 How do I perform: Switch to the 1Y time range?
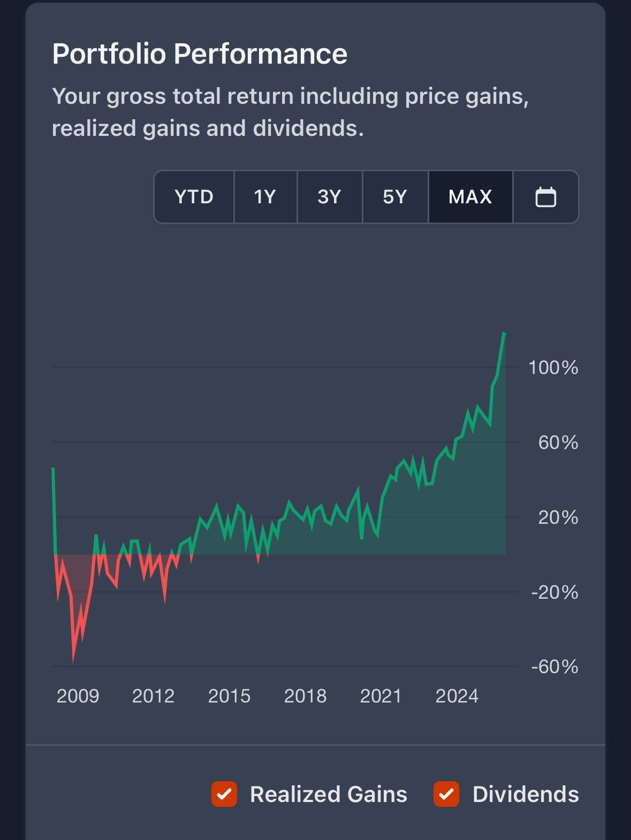coord(265,197)
